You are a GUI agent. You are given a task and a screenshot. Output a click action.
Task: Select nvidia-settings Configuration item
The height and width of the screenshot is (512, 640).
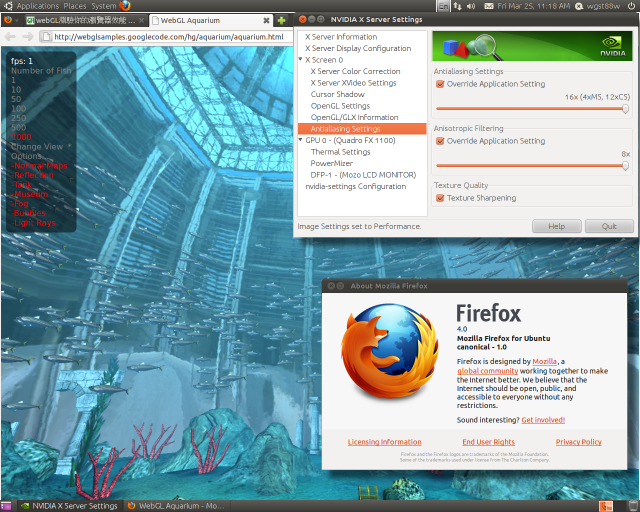(356, 187)
